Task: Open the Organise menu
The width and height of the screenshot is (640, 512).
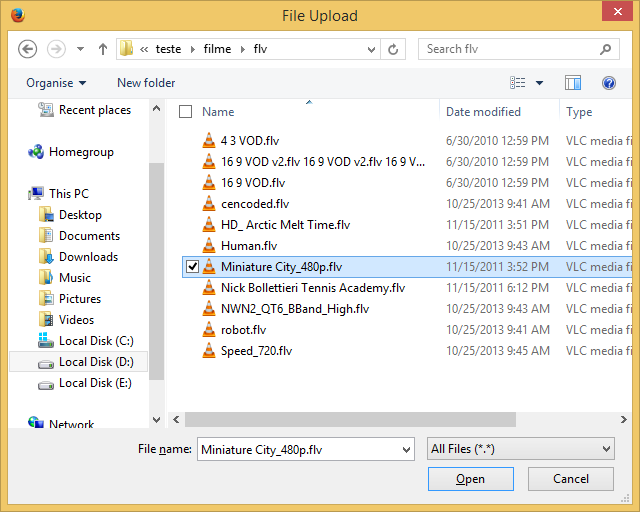Action: coord(56,83)
